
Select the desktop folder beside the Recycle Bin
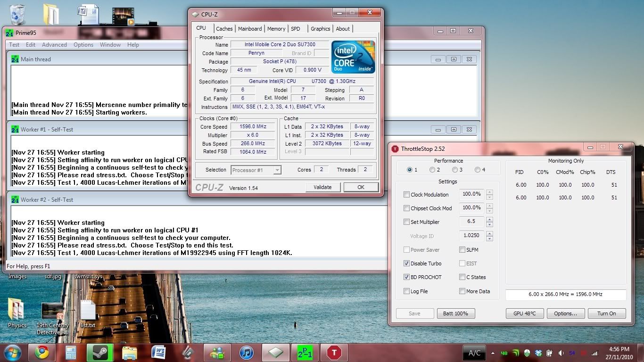pyautogui.click(x=51, y=14)
